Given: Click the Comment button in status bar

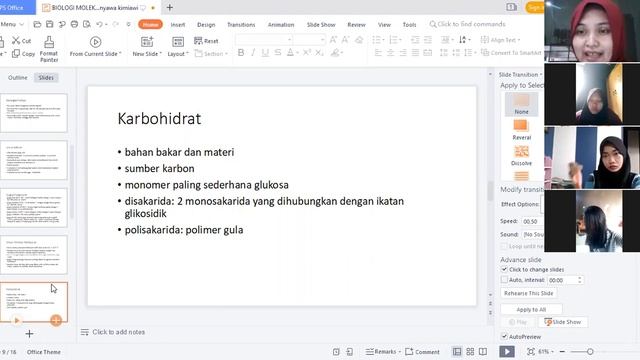Looking at the screenshot, I should [422, 351].
